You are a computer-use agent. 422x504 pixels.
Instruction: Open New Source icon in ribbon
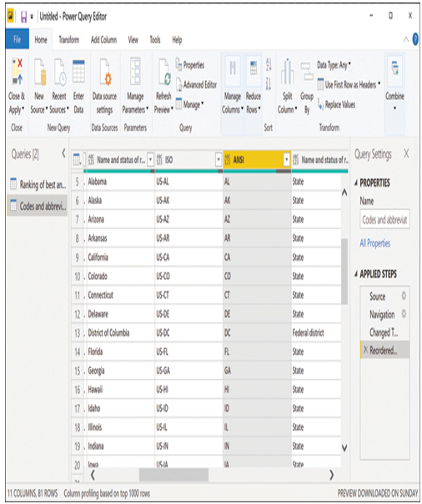[40, 72]
